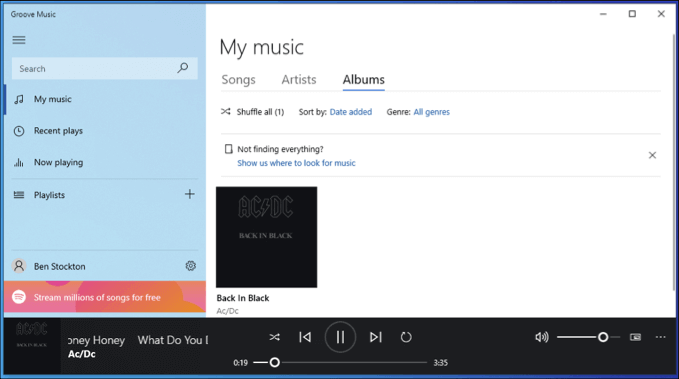The image size is (679, 379).
Task: Select the Albums tab
Action: point(363,80)
